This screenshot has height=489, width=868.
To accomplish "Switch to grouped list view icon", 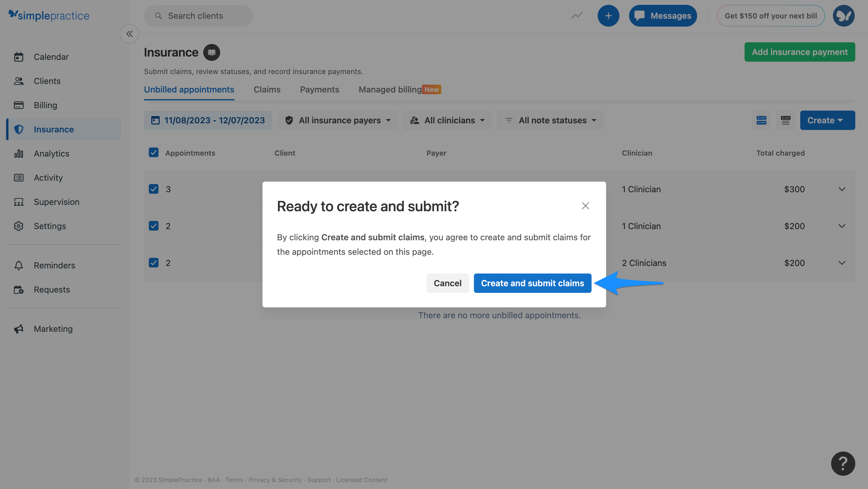I will click(761, 120).
